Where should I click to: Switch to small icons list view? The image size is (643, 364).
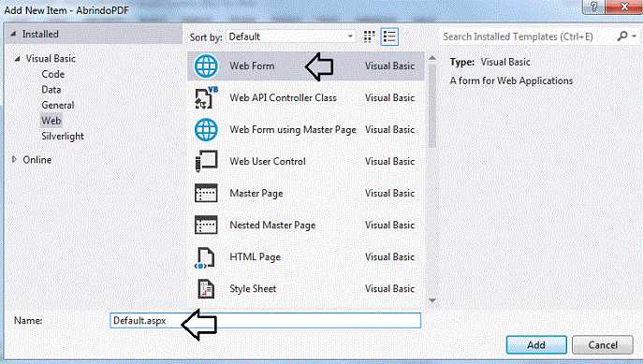[x=389, y=36]
